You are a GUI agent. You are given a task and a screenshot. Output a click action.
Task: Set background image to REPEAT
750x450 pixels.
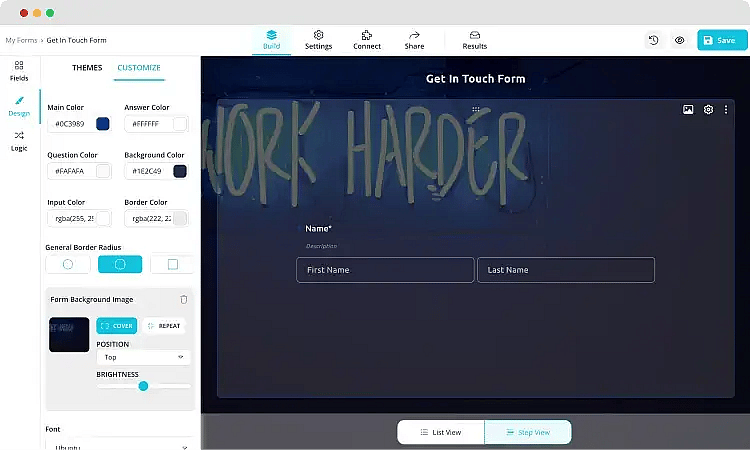click(x=164, y=326)
